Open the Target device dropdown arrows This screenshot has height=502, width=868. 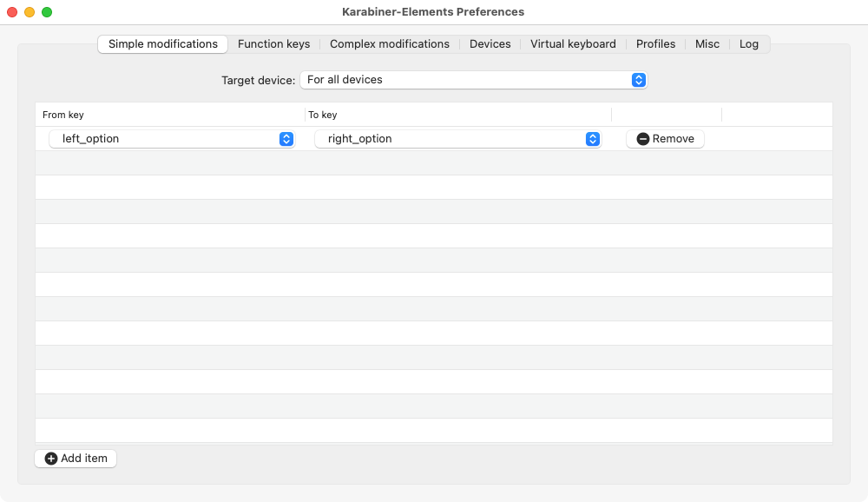tap(639, 80)
